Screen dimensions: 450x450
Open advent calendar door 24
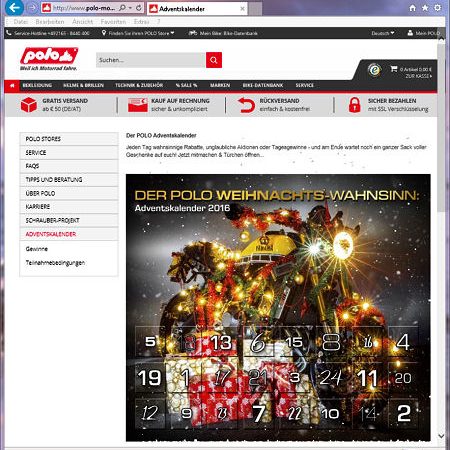coord(330,378)
